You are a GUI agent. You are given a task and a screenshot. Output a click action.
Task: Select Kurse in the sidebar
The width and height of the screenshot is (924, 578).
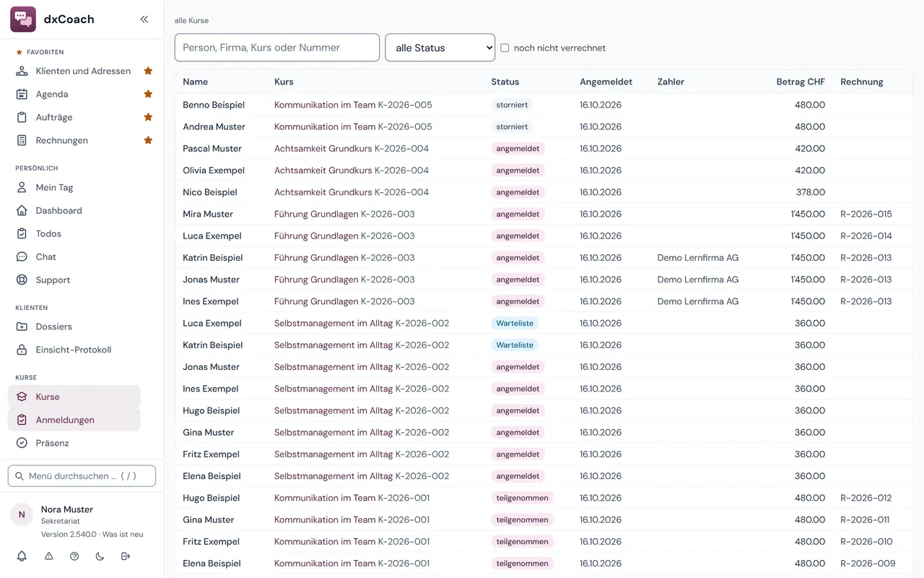tap(74, 397)
